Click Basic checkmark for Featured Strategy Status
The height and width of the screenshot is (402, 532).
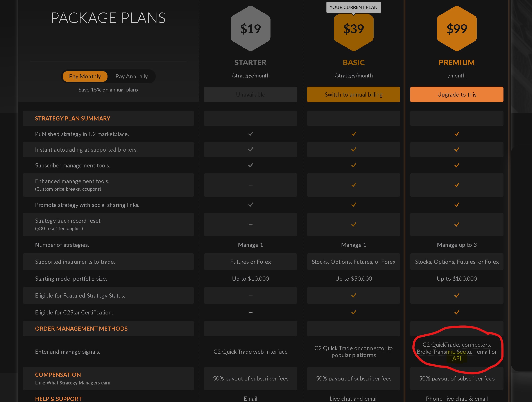[353, 295]
